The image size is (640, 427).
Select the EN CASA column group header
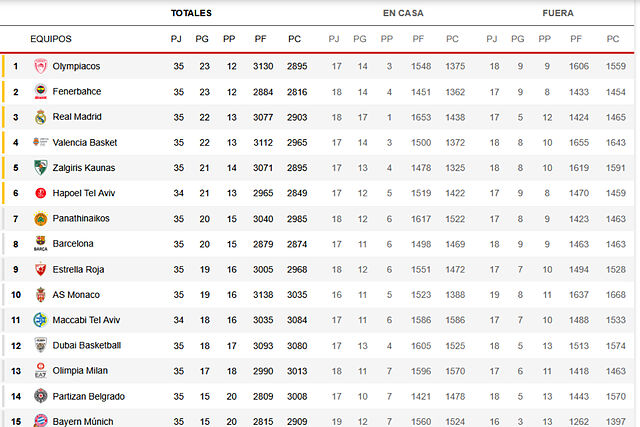coord(403,13)
